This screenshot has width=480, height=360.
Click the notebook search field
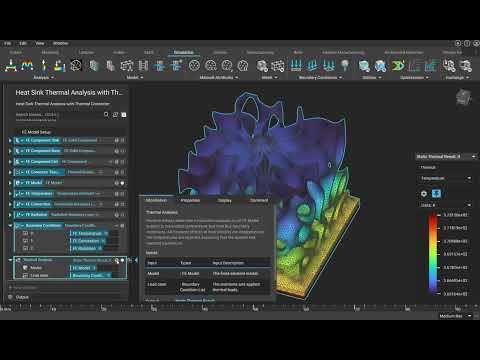(58, 115)
